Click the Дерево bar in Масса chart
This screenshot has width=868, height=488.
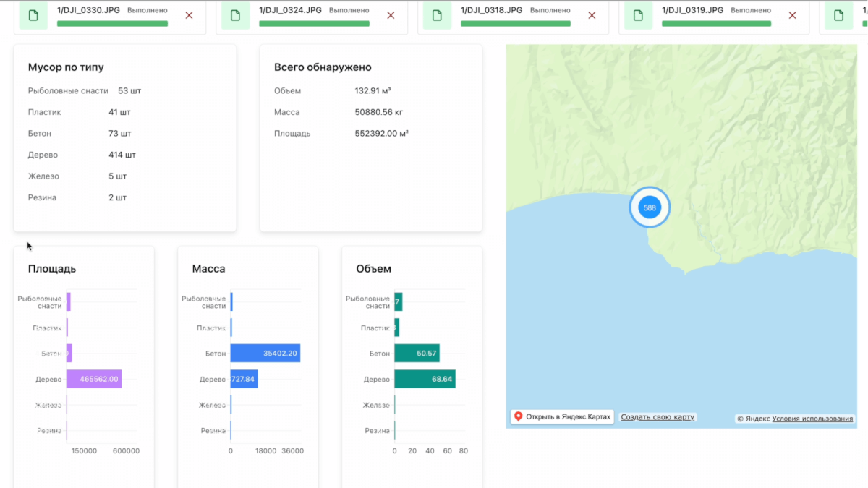(x=244, y=379)
